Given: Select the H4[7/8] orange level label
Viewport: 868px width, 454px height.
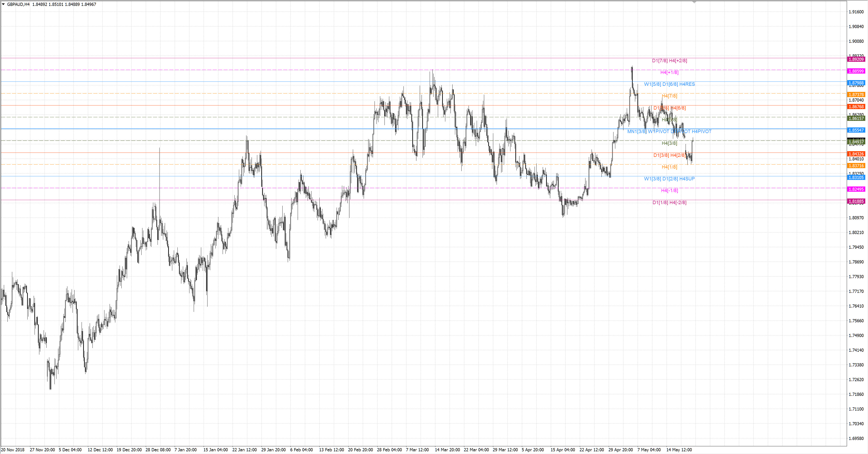Looking at the screenshot, I should pyautogui.click(x=669, y=96).
